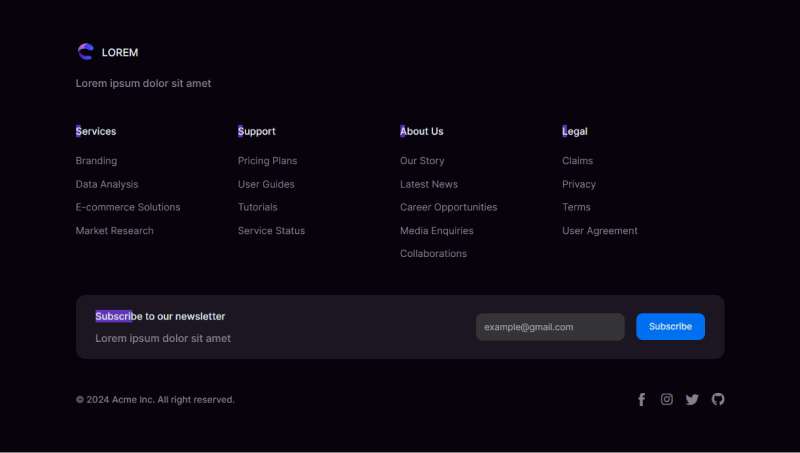Open the Media Enquiries link
Image resolution: width=800 pixels, height=453 pixels.
[x=437, y=231]
